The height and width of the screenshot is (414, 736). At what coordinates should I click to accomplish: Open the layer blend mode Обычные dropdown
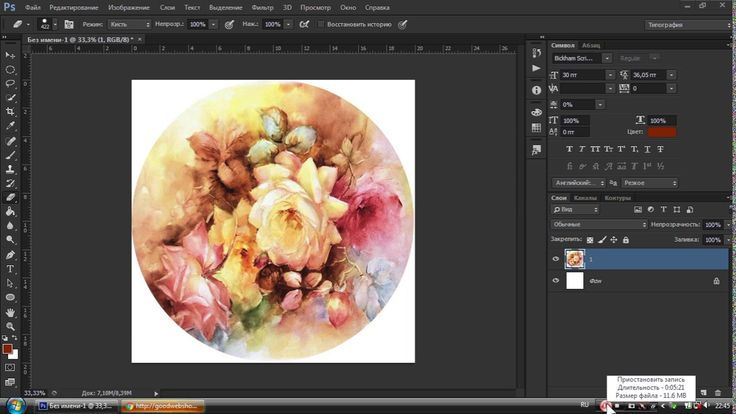tap(600, 225)
